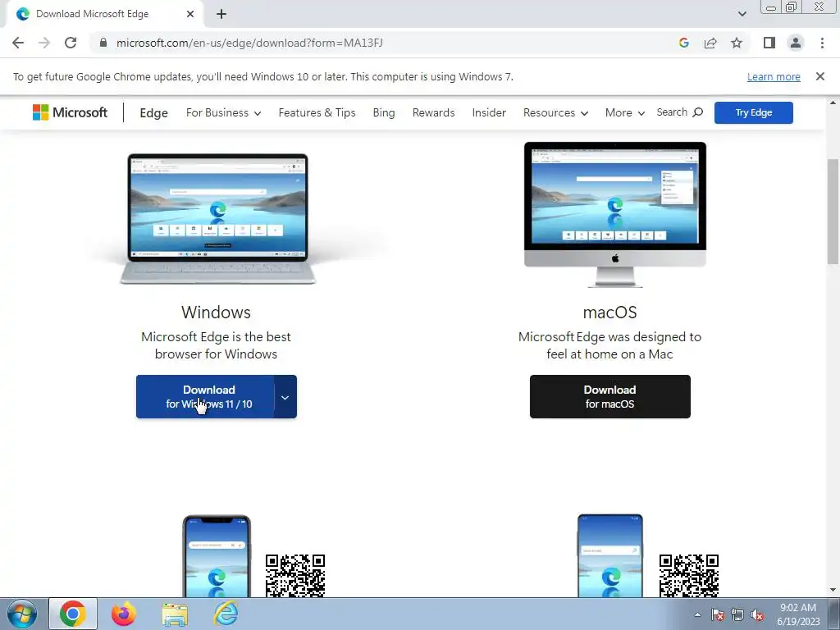Click the Learn more link

tap(774, 76)
